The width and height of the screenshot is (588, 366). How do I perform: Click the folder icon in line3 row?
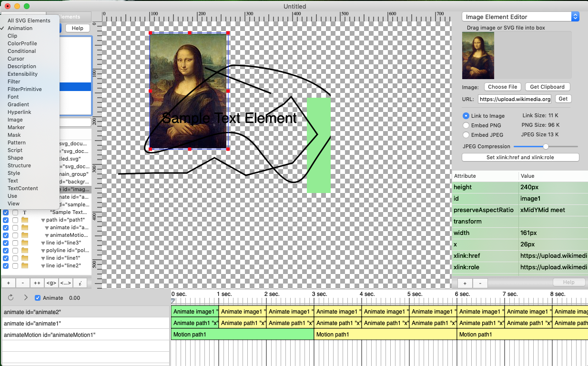[x=25, y=243]
